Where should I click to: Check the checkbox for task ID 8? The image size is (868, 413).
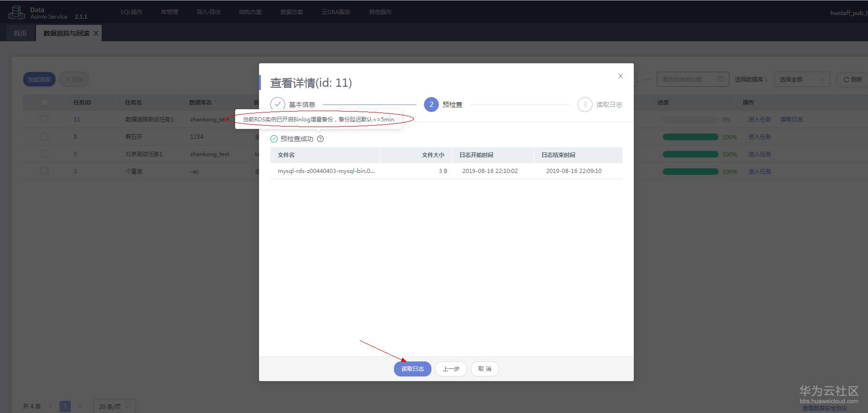(45, 136)
